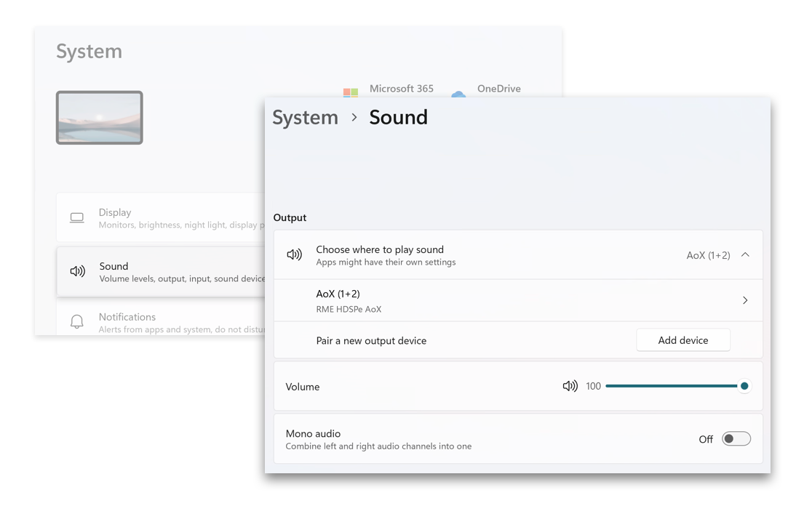This screenshot has height=506, width=812.
Task: Collapse the Choose where to play sound section
Action: coord(745,255)
